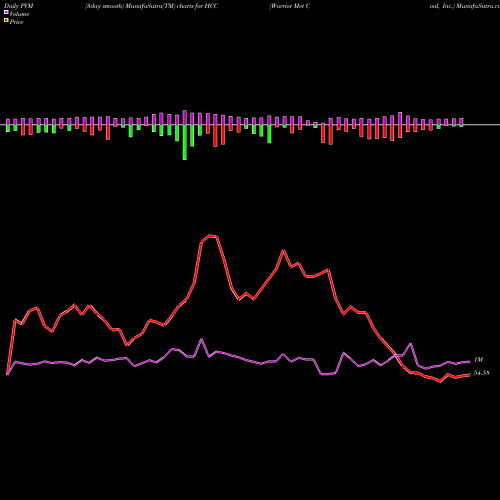Image resolution: width=500 pixels, height=500 pixels.
Task: Click the '54.58' price end label
Action: pos(481,373)
